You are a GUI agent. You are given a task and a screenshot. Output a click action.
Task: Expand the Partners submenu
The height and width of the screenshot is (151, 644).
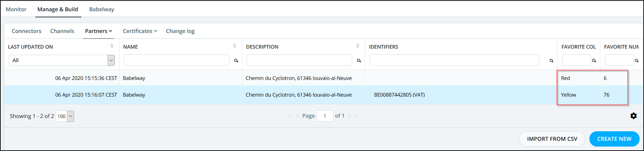(x=98, y=31)
